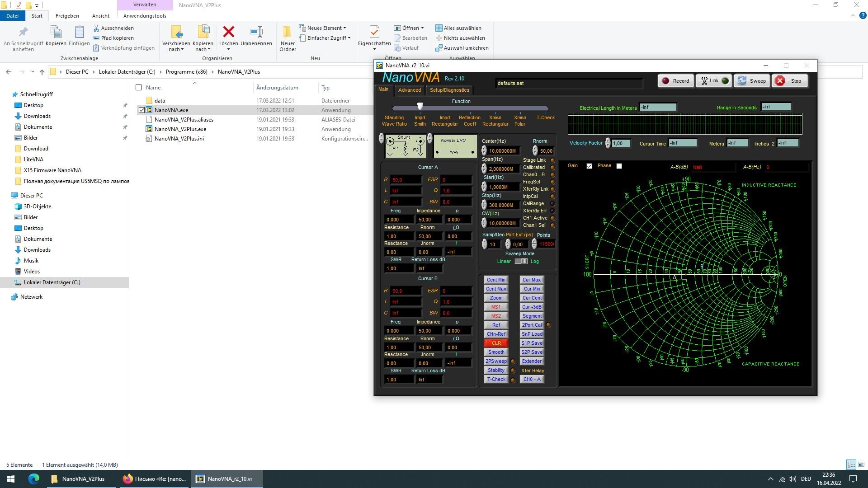Click the Einfügen paste icon

click(x=79, y=32)
